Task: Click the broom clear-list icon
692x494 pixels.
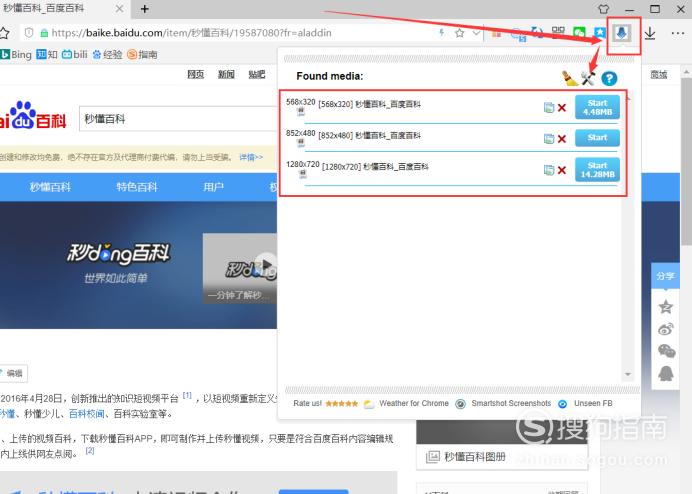Action: [x=569, y=78]
